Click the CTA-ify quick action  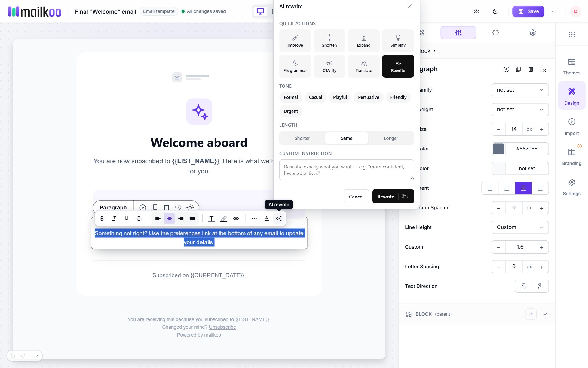(x=329, y=66)
